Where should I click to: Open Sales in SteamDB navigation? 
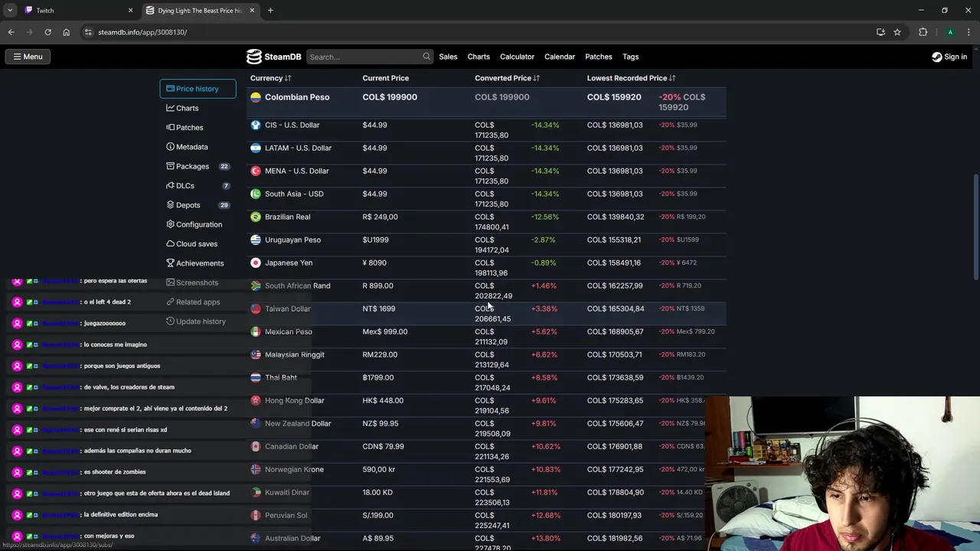(x=448, y=57)
